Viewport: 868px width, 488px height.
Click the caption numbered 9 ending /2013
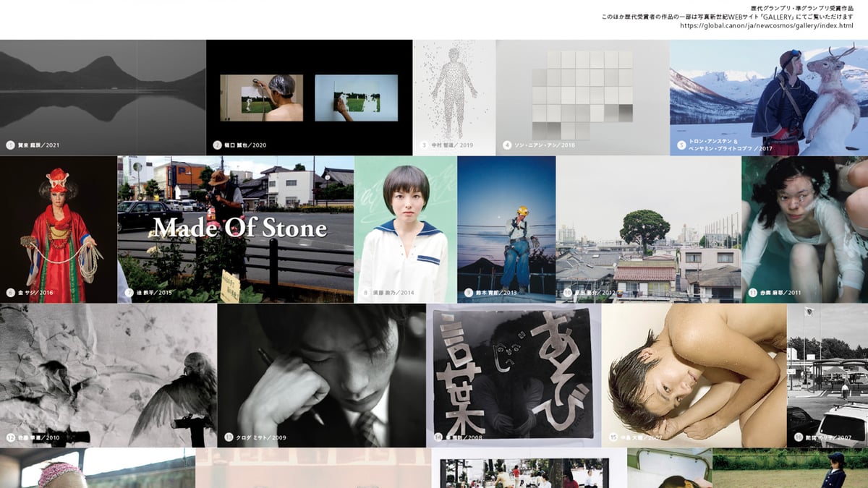(491, 293)
